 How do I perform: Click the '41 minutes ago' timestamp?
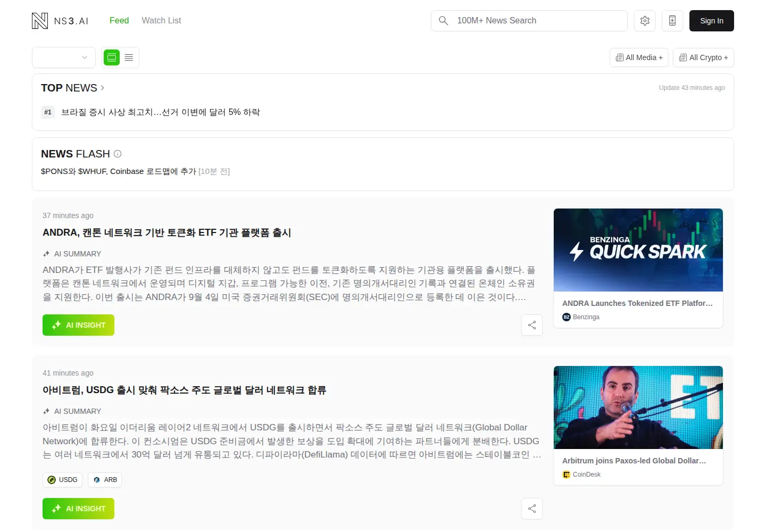[x=68, y=373]
